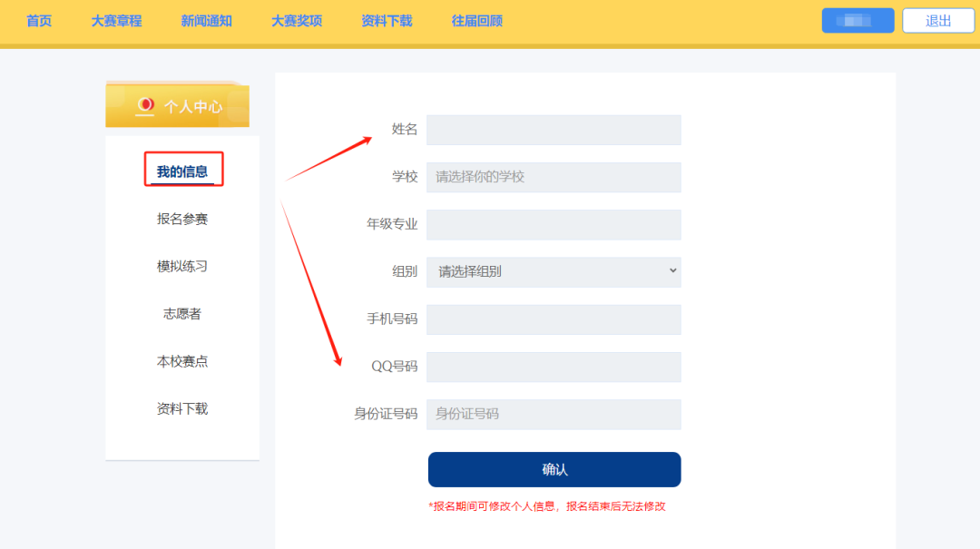Click into the 手机号码 field
This screenshot has height=549, width=980.
click(x=554, y=319)
